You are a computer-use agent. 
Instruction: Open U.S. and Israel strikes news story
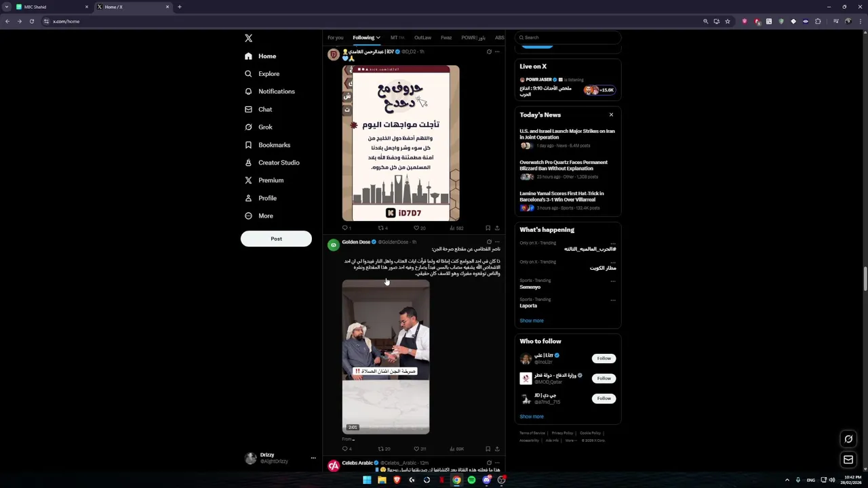tap(568, 138)
